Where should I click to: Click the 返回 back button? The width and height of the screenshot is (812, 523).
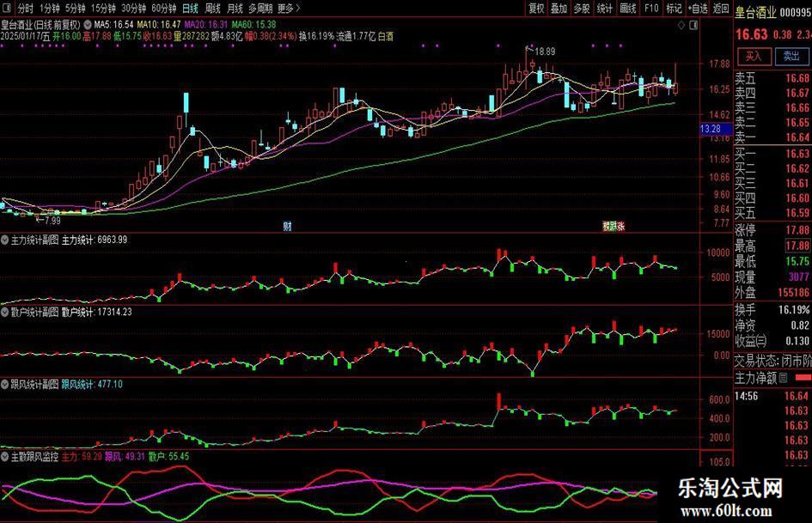pos(721,9)
